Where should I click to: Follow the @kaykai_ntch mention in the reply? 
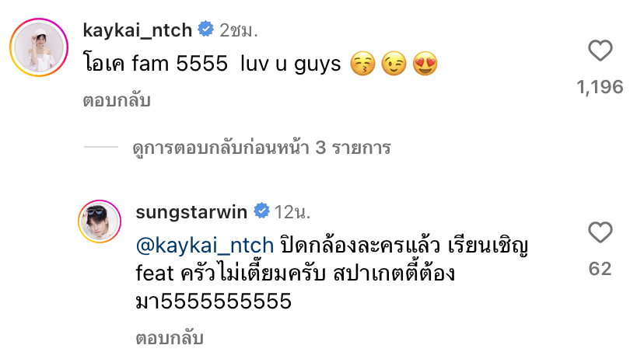click(x=205, y=246)
